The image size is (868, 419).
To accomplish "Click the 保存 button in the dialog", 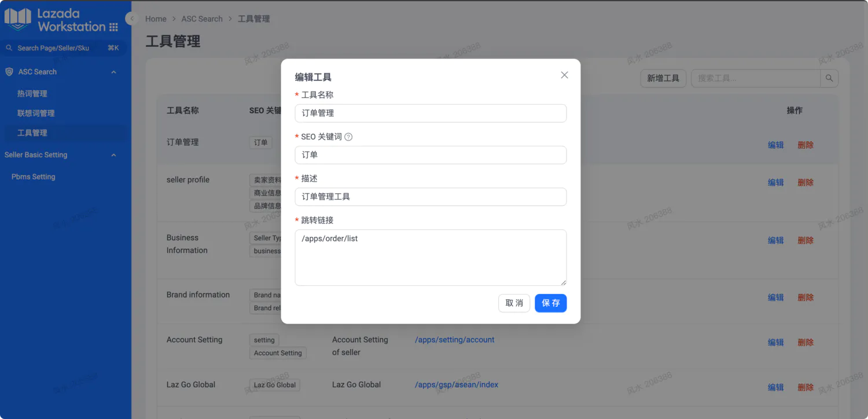I will tap(550, 303).
